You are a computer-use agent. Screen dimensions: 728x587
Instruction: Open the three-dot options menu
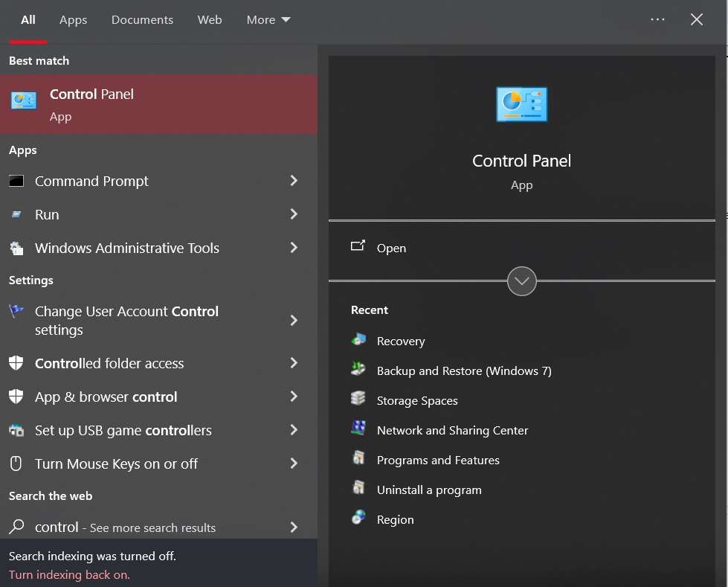(657, 19)
